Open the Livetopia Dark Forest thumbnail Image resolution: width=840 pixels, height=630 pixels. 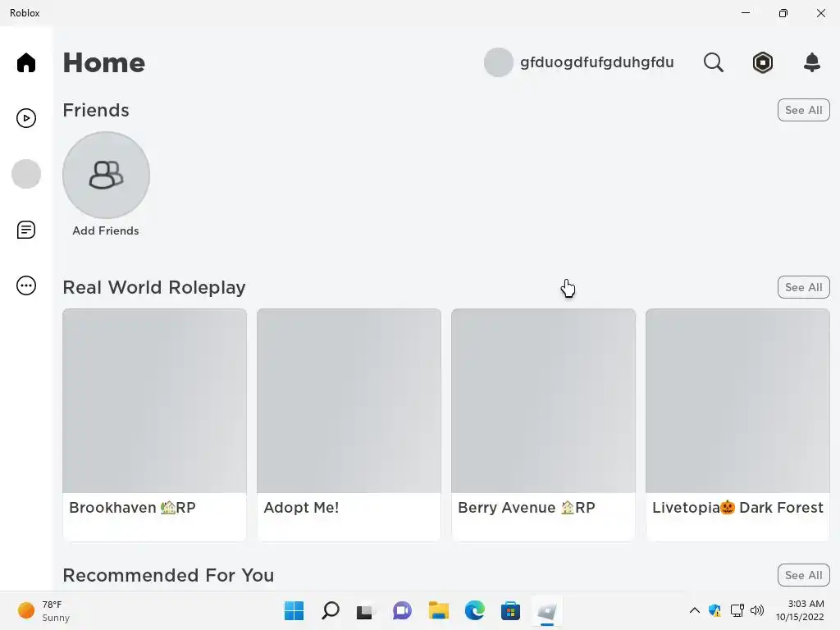[x=737, y=400]
